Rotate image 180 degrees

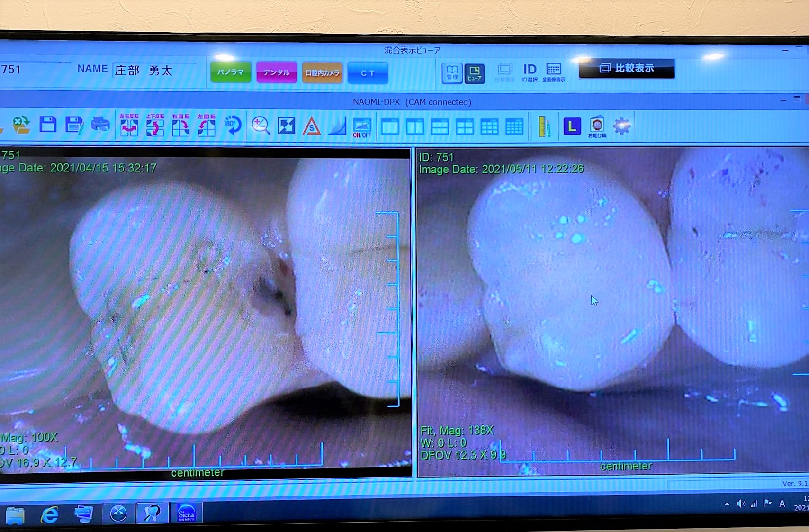tap(233, 125)
